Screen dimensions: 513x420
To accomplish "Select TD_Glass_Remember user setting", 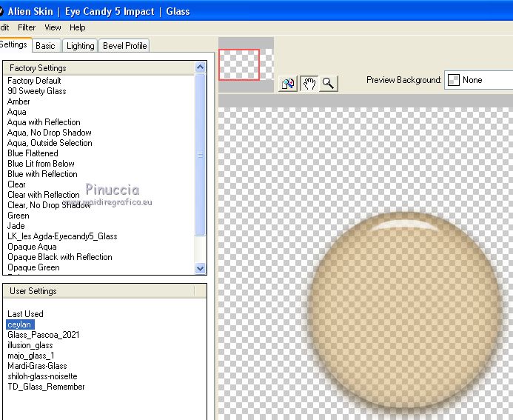I will point(46,387).
